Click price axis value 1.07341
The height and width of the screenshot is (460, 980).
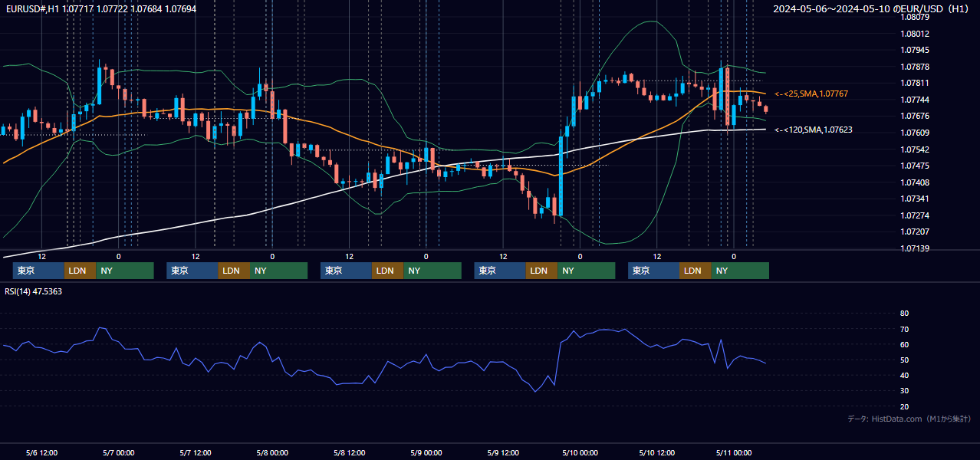click(915, 199)
